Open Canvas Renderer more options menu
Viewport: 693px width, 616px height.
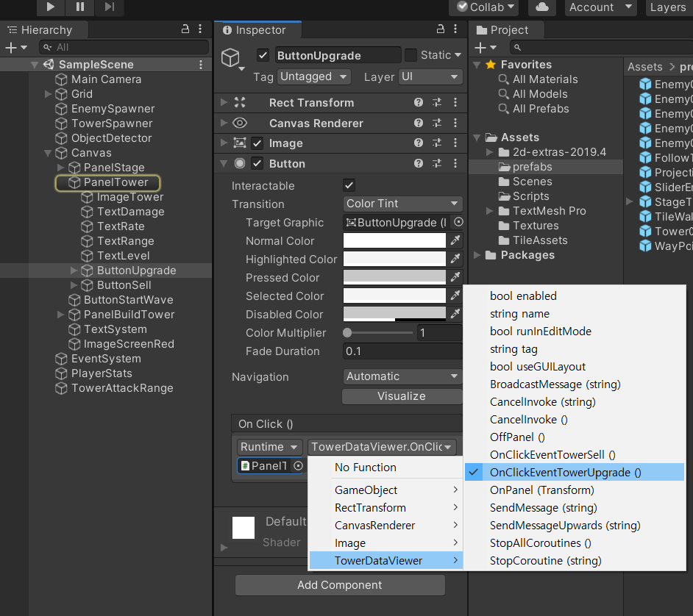[x=455, y=123]
